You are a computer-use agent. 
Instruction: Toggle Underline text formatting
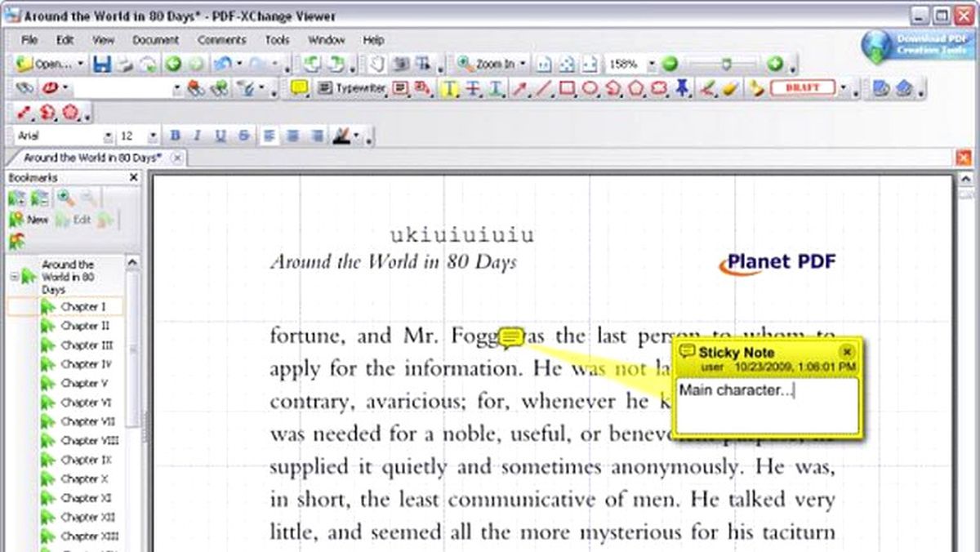click(220, 136)
